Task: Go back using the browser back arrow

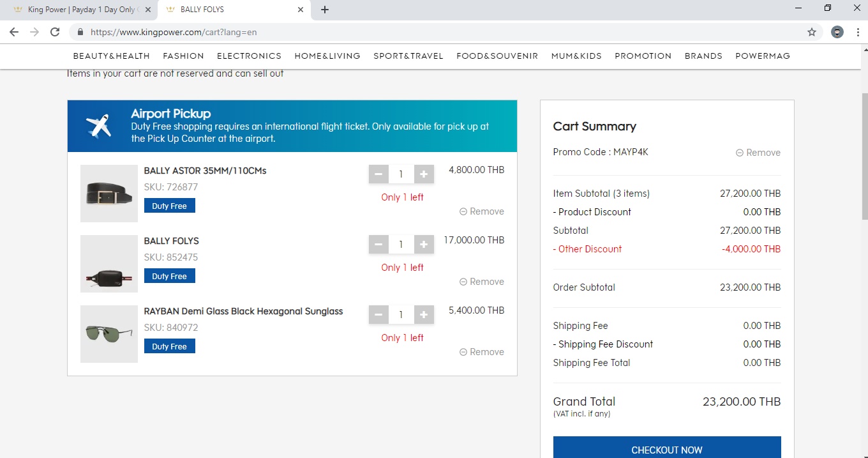Action: (x=14, y=32)
